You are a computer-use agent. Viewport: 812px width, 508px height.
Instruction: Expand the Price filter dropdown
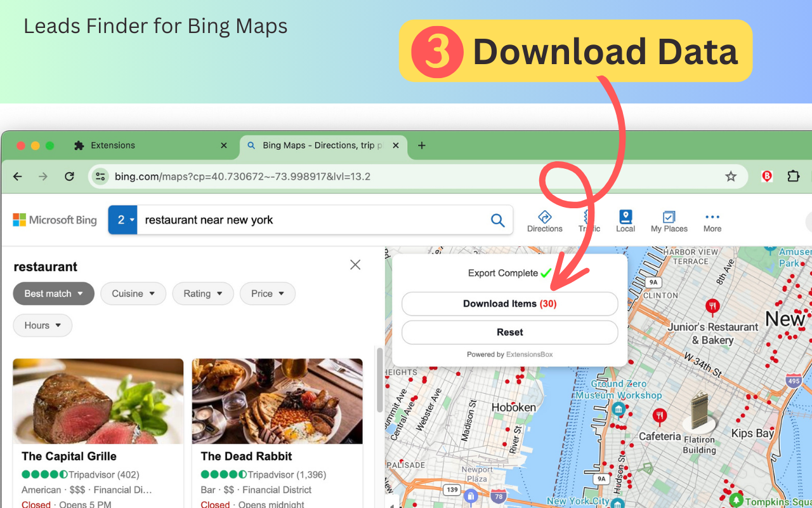tap(268, 293)
